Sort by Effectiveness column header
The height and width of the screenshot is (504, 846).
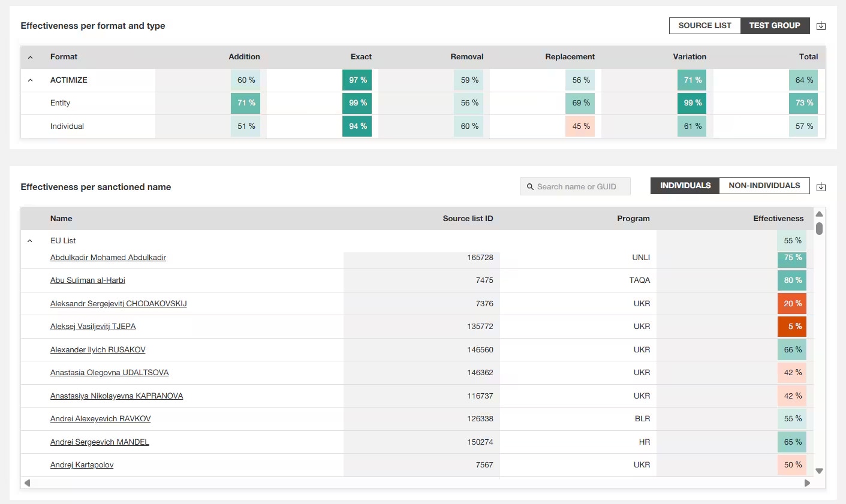click(778, 219)
